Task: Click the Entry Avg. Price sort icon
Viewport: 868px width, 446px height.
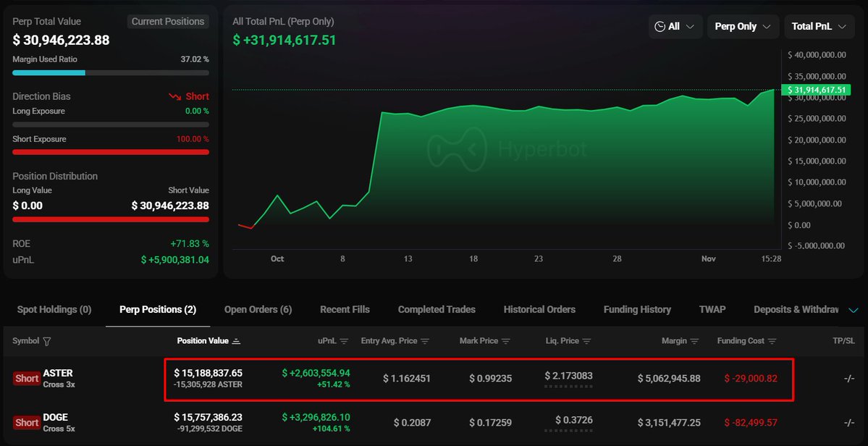Action: pos(425,341)
